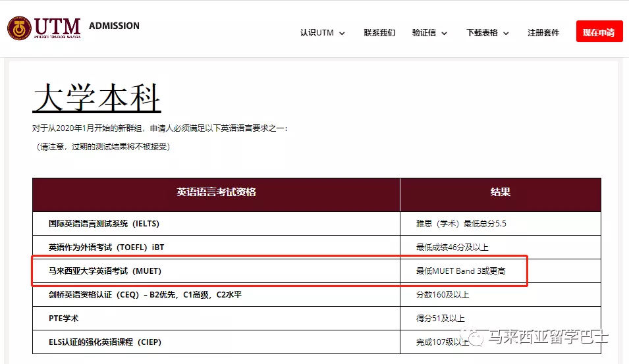
Task: Select the 雅思（学术）最低总分5.5 cell
Action: (x=501, y=224)
